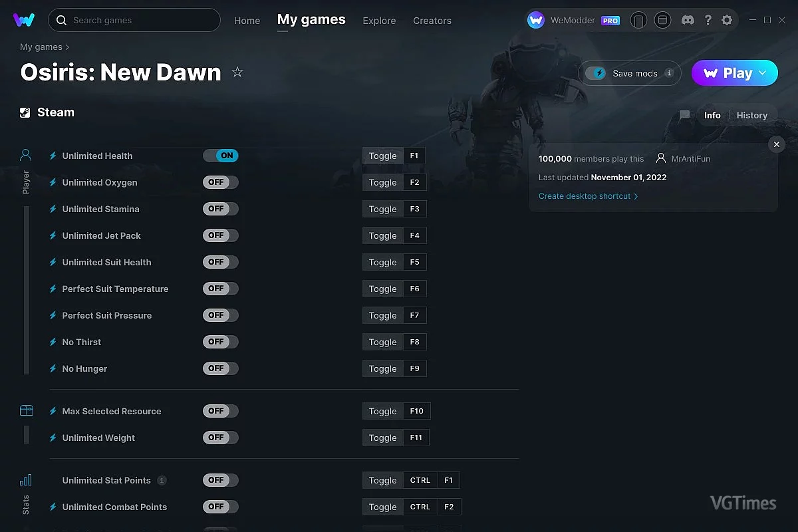Image resolution: width=798 pixels, height=532 pixels.
Task: Click the Steam platform icon
Action: pos(25,112)
